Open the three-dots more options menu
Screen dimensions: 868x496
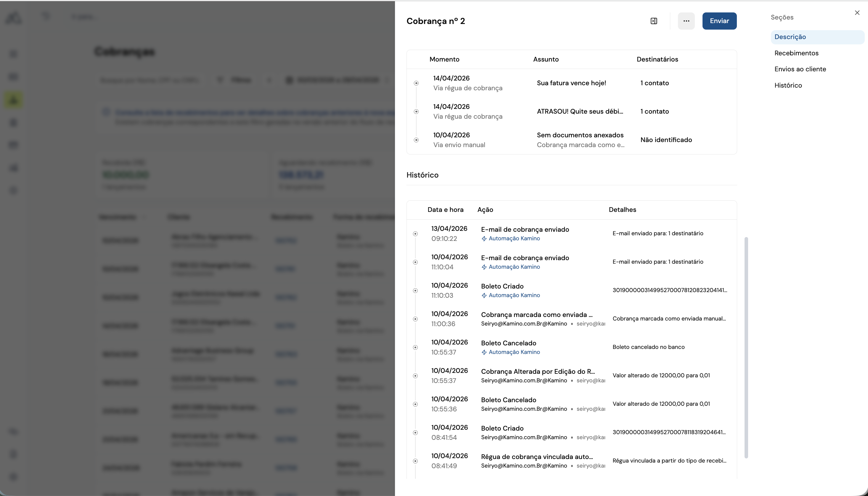coord(686,21)
